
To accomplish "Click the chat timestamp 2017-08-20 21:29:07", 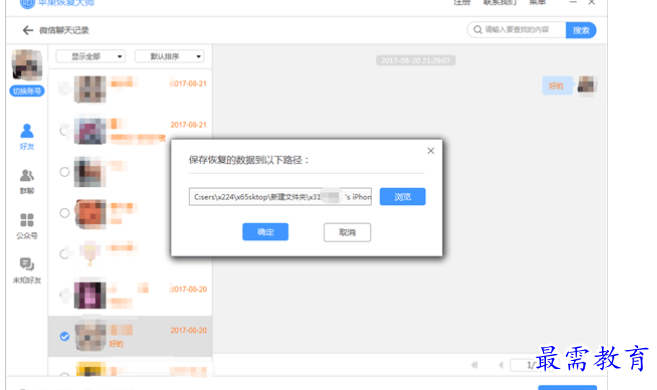I will [416, 61].
